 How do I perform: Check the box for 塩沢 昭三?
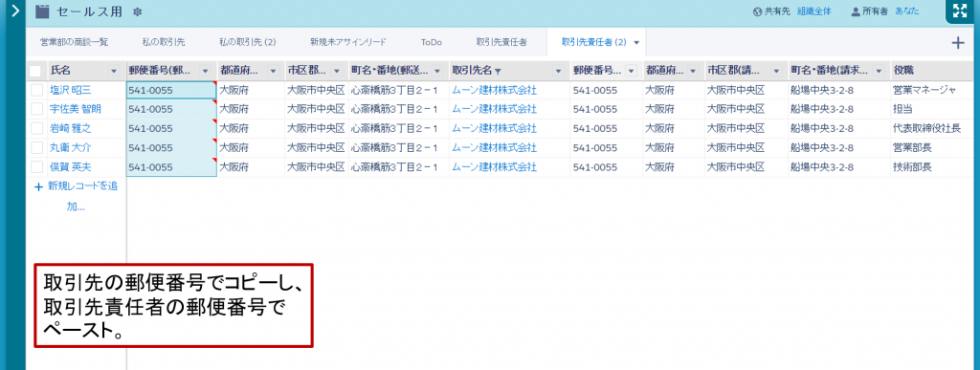point(37,91)
